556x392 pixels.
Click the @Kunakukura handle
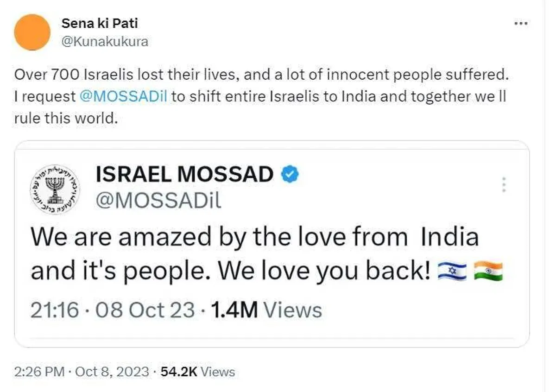pos(105,42)
